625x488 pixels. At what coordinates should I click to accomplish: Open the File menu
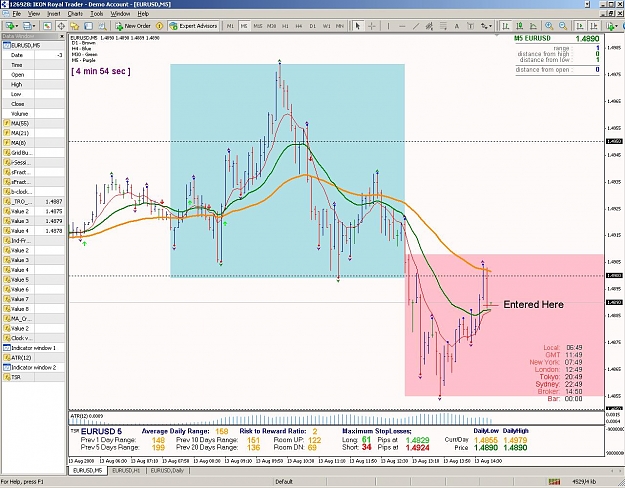(x=16, y=14)
